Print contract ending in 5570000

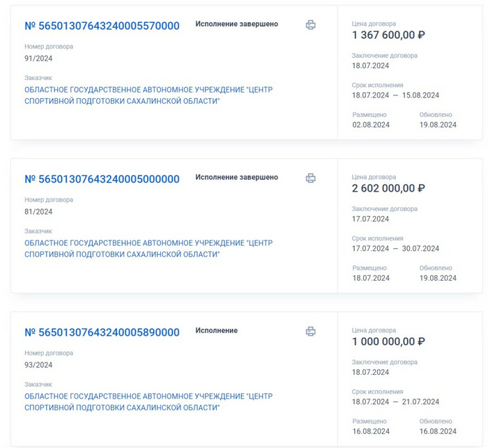[x=310, y=25]
